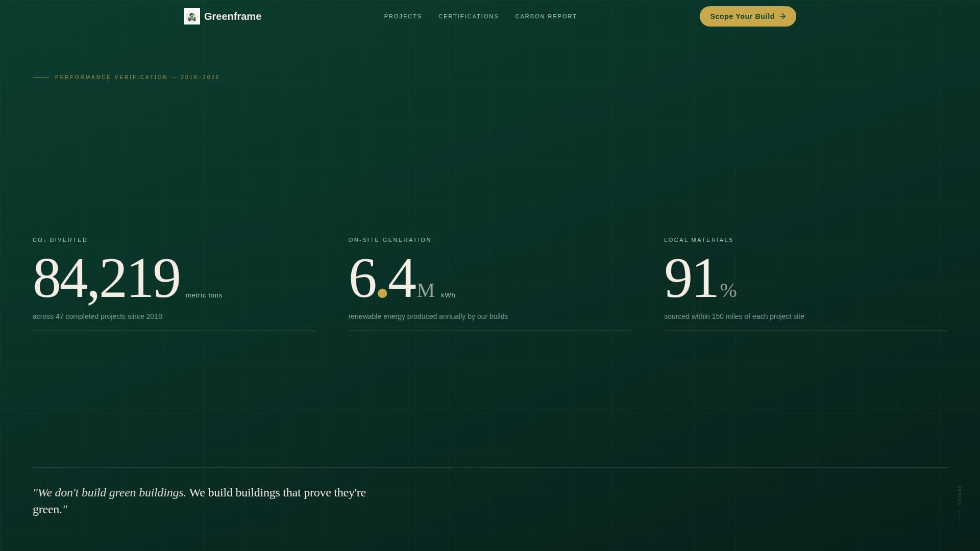Screen dimensions: 980x551
Task: Click the caption sourced within 150 miles
Action: pos(734,316)
